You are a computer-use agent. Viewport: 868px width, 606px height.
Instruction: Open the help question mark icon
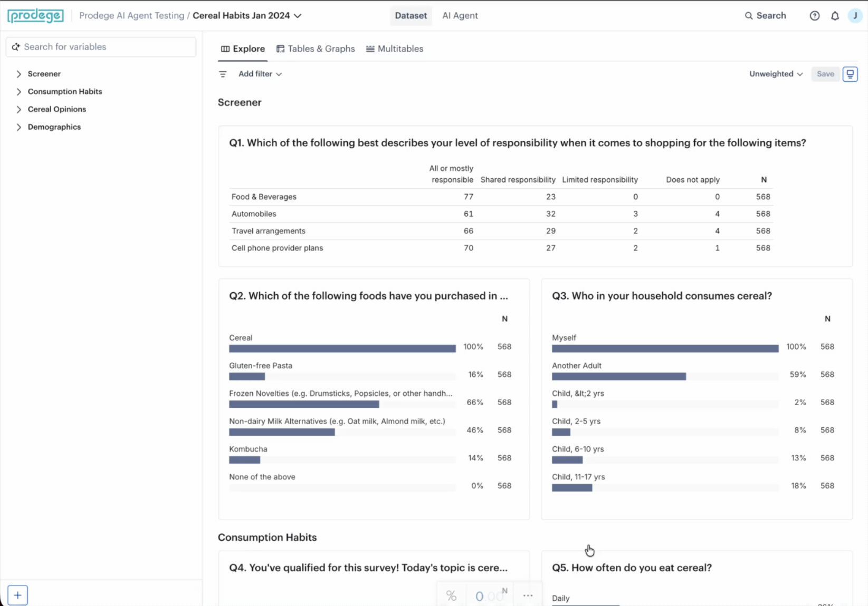pyautogui.click(x=815, y=16)
